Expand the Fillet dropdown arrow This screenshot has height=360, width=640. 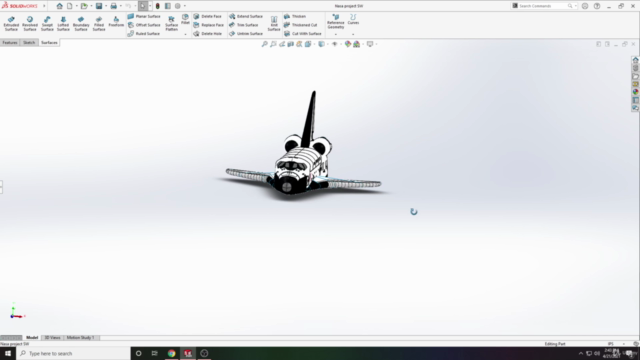(185, 34)
